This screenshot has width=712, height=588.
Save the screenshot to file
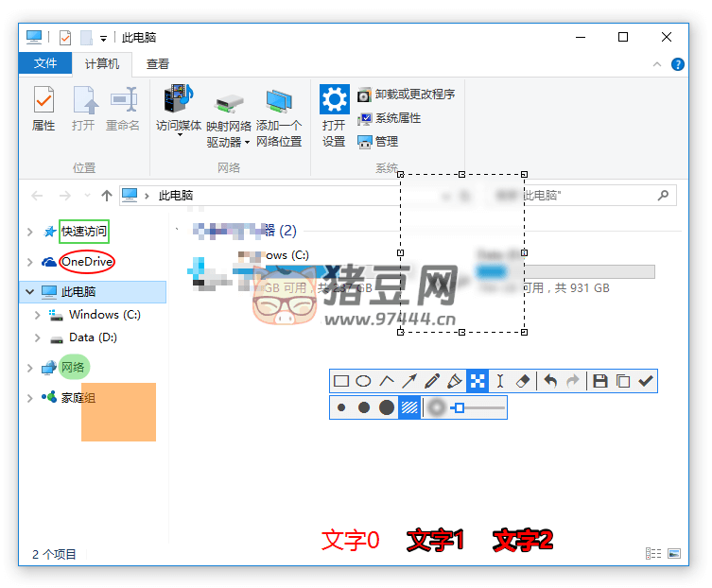pyautogui.click(x=600, y=381)
